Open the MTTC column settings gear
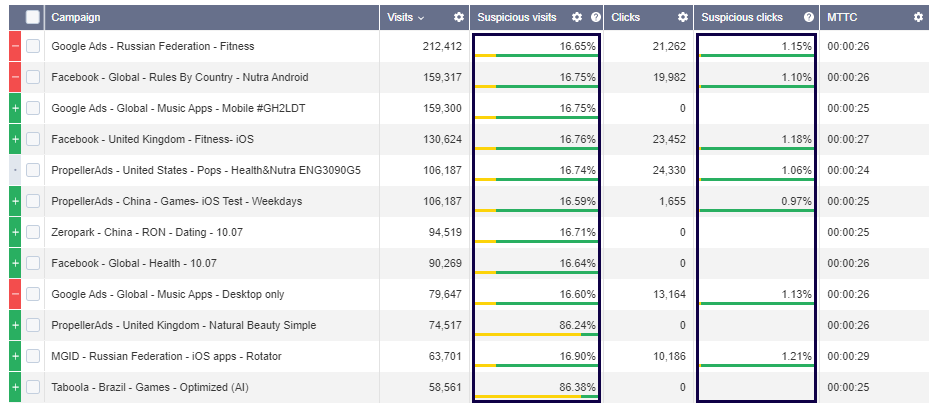The width and height of the screenshot is (929, 411). tap(918, 17)
